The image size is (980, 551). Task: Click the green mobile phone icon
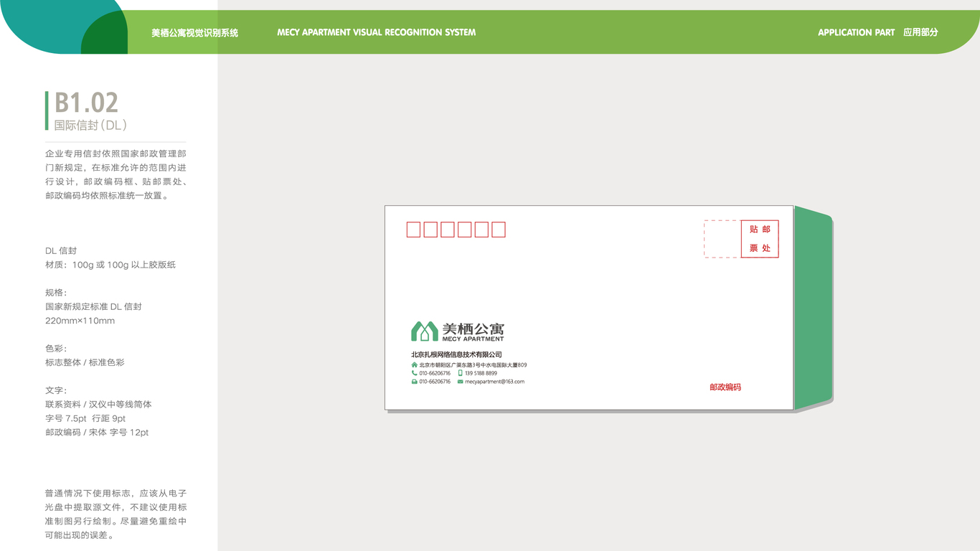(x=461, y=373)
